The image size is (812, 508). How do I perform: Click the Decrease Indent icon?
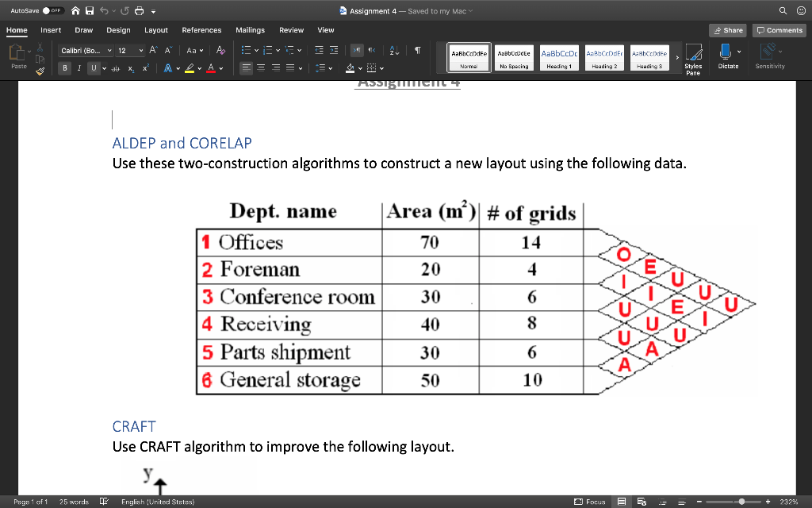[319, 50]
